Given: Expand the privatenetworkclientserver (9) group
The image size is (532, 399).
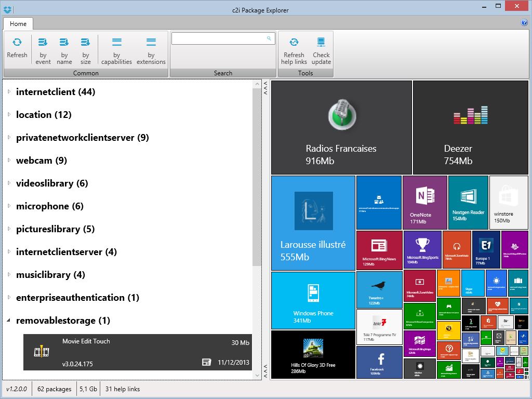Looking at the screenshot, I should click(x=9, y=137).
